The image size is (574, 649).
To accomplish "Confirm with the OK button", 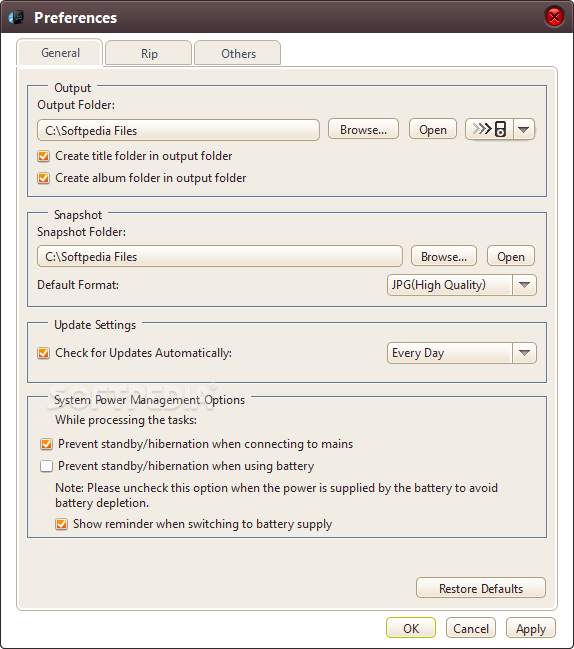I will [411, 628].
